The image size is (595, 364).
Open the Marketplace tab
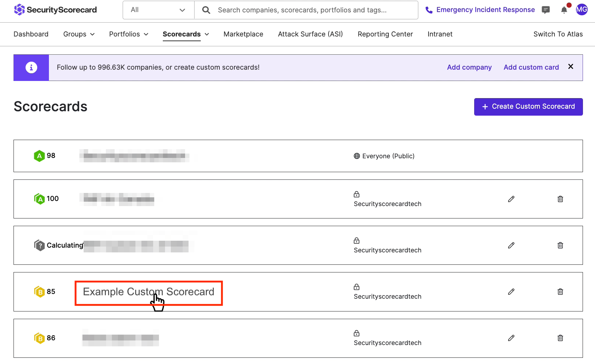tap(243, 34)
